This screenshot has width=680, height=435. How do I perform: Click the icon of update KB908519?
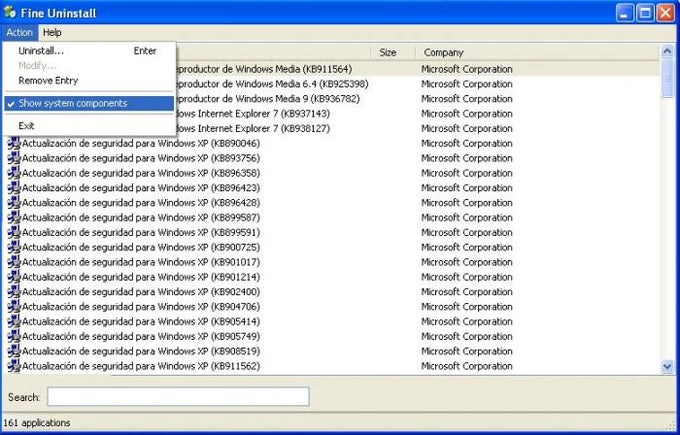pyautogui.click(x=14, y=351)
